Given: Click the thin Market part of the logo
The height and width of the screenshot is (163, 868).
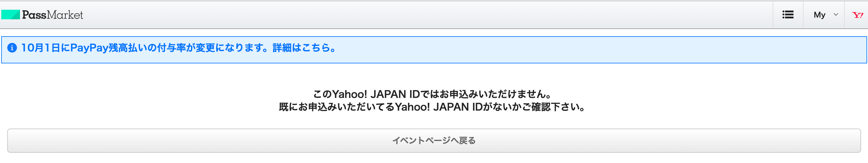Looking at the screenshot, I should tap(65, 15).
